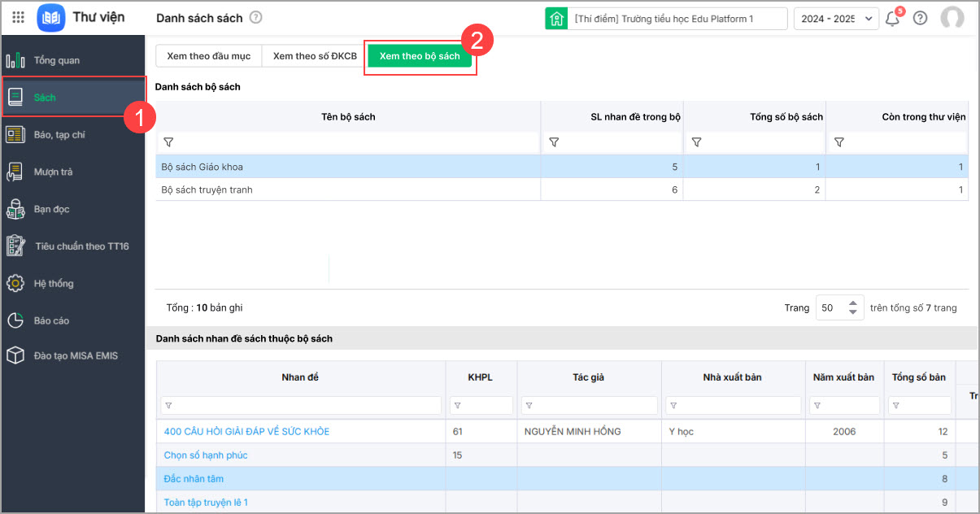
Task: Open the Chọn số hạnh phúc book link
Action: [x=206, y=455]
